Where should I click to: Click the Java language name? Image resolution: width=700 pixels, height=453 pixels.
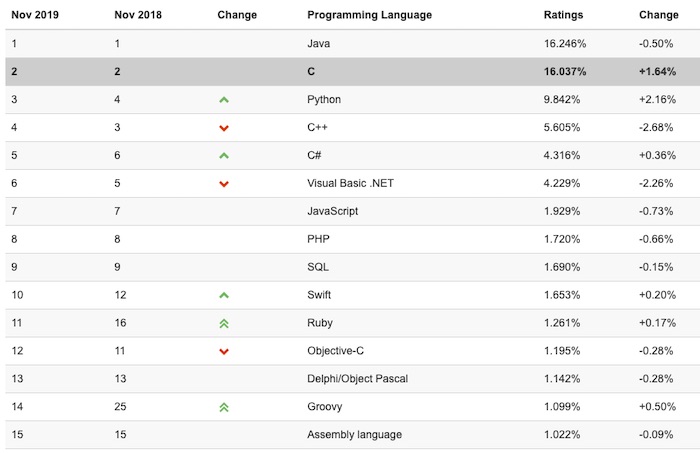[x=318, y=43]
